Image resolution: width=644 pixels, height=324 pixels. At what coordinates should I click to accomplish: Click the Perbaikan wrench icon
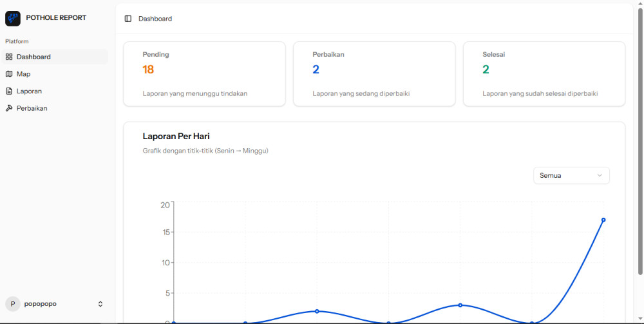(x=9, y=108)
